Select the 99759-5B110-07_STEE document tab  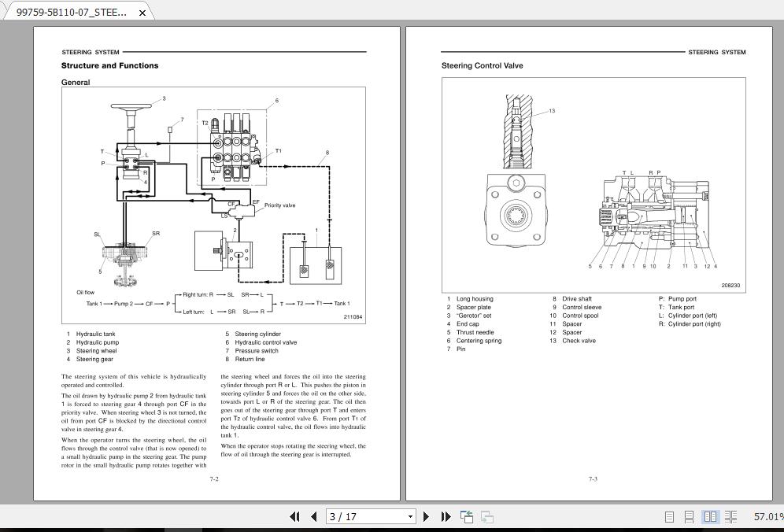pyautogui.click(x=71, y=11)
